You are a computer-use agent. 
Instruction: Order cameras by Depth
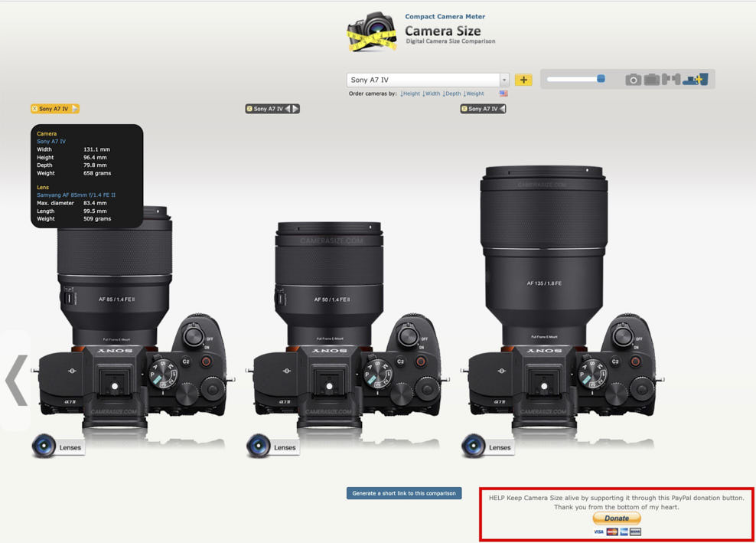tap(451, 93)
